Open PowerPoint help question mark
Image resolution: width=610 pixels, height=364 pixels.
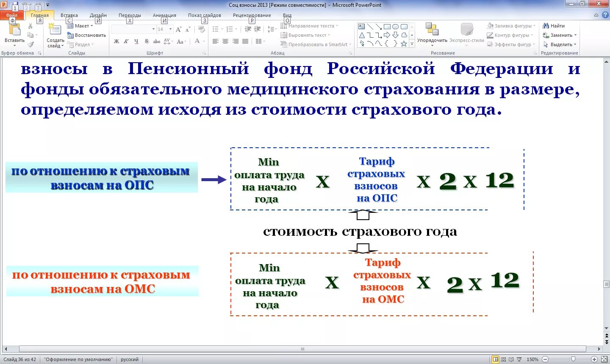[605, 15]
